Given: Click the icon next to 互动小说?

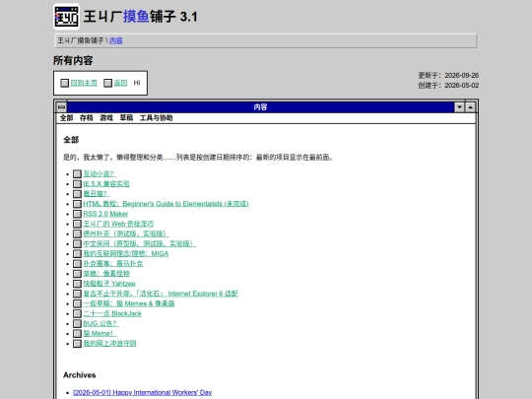Looking at the screenshot, I should coord(78,173).
